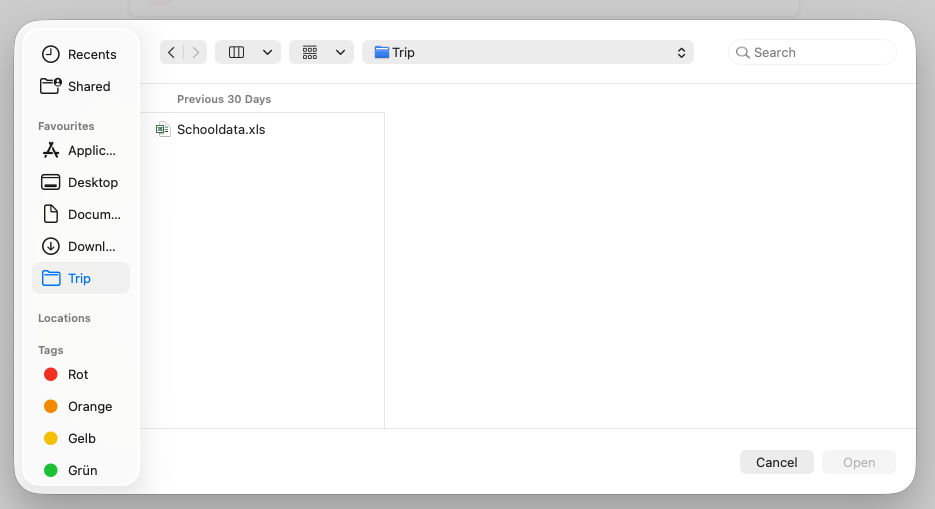Viewport: 935px width, 509px height.
Task: Open Documents via its sidebar icon
Action: [50, 214]
